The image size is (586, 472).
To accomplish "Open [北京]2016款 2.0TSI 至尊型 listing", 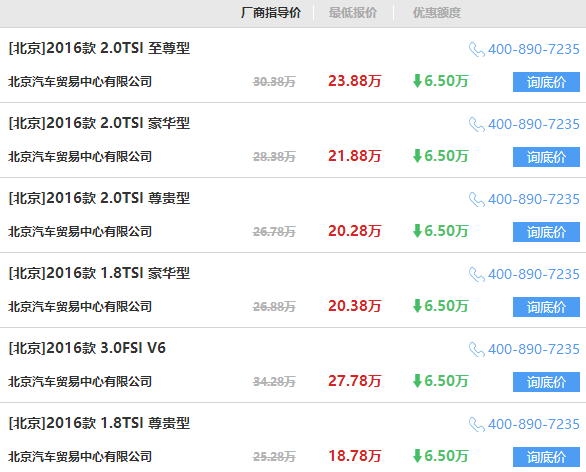I will click(x=99, y=48).
